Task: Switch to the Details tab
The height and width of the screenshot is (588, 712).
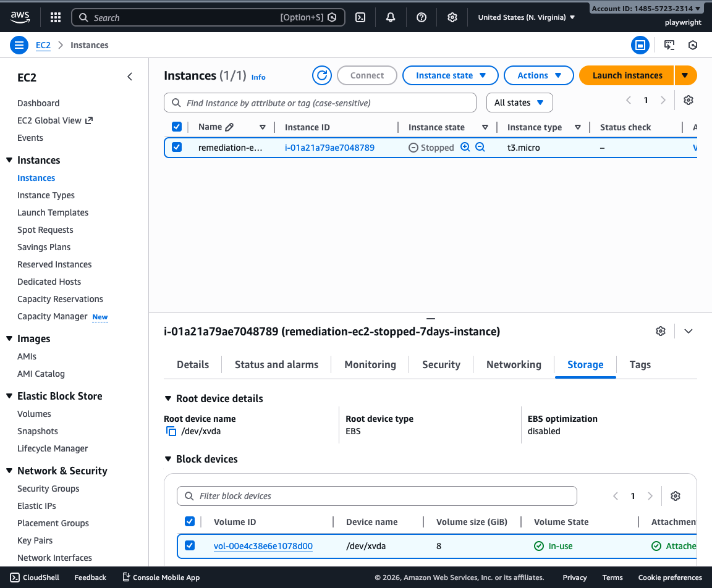Action: pyautogui.click(x=192, y=364)
